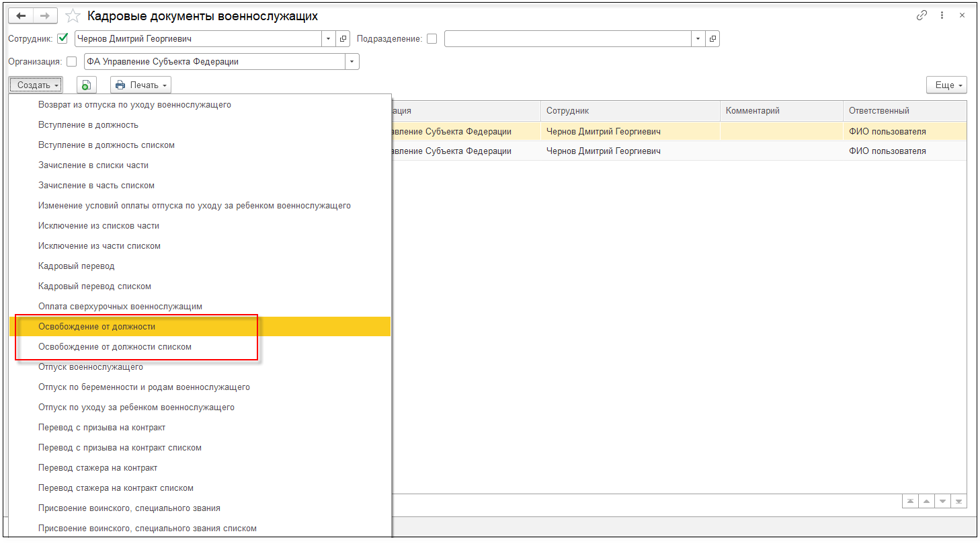Choose Исключение из части списком
Screen dimensions: 980x546
click(x=200, y=246)
